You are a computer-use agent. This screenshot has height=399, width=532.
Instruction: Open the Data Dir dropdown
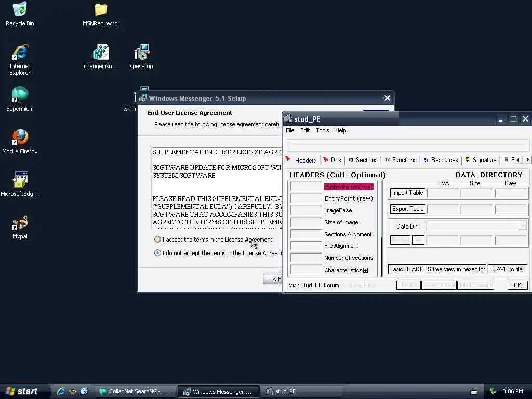point(523,226)
